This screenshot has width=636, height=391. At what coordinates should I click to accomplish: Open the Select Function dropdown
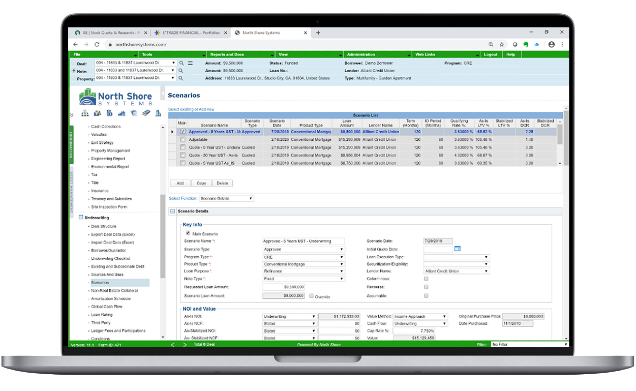click(226, 198)
